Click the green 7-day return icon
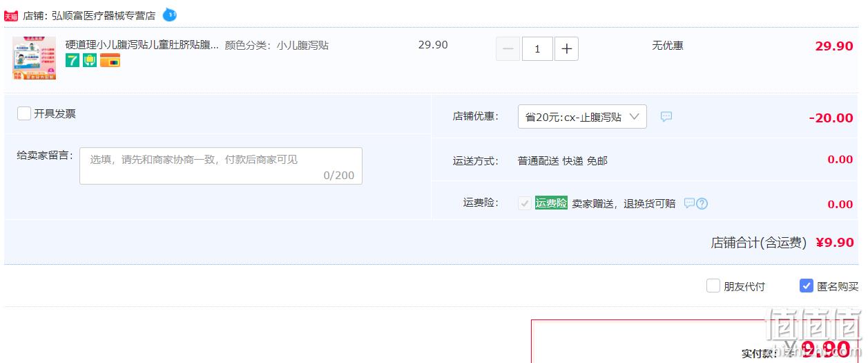 tap(73, 61)
